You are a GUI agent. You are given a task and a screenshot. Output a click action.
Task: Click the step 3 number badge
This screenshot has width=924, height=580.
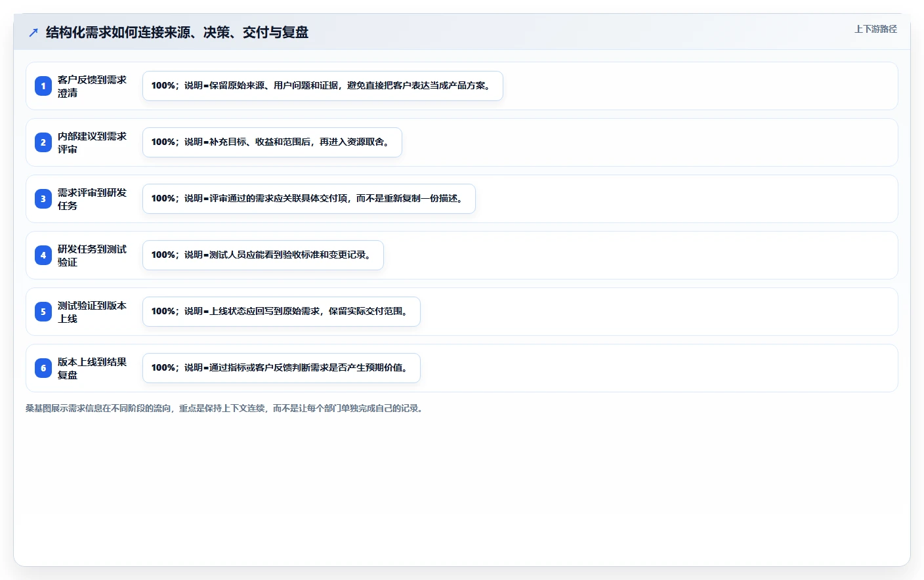click(x=43, y=199)
